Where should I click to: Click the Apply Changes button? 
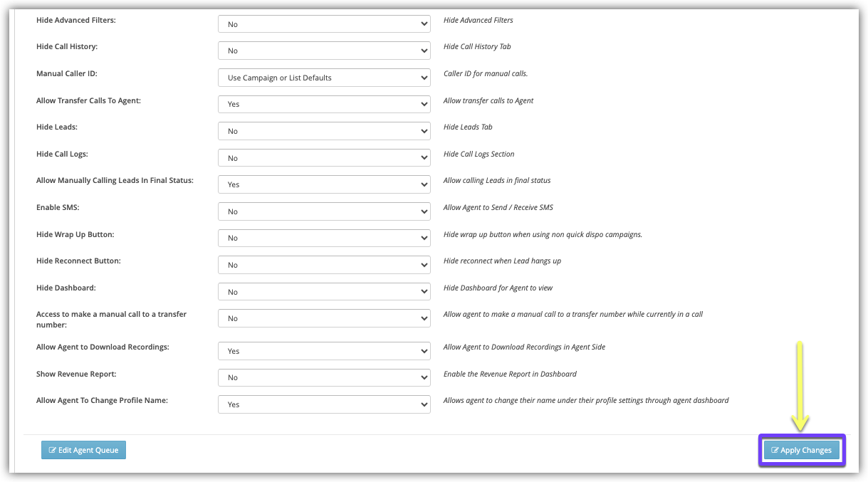point(802,450)
